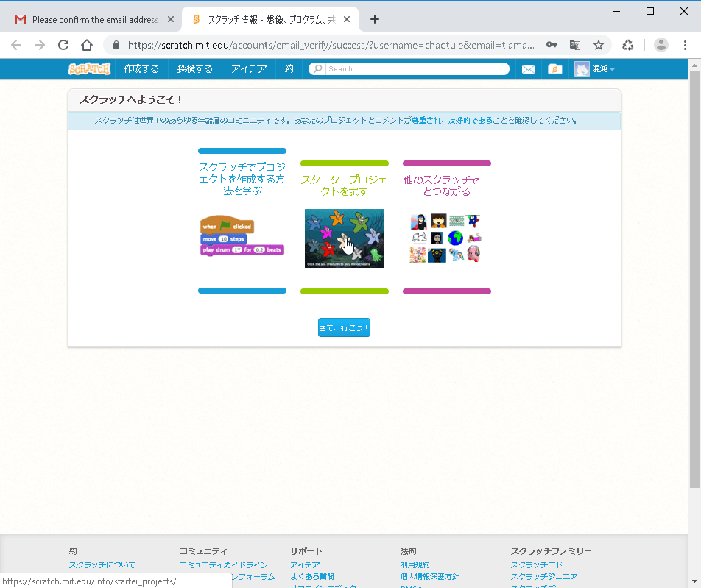Click the scrollbar up arrow

click(x=694, y=65)
